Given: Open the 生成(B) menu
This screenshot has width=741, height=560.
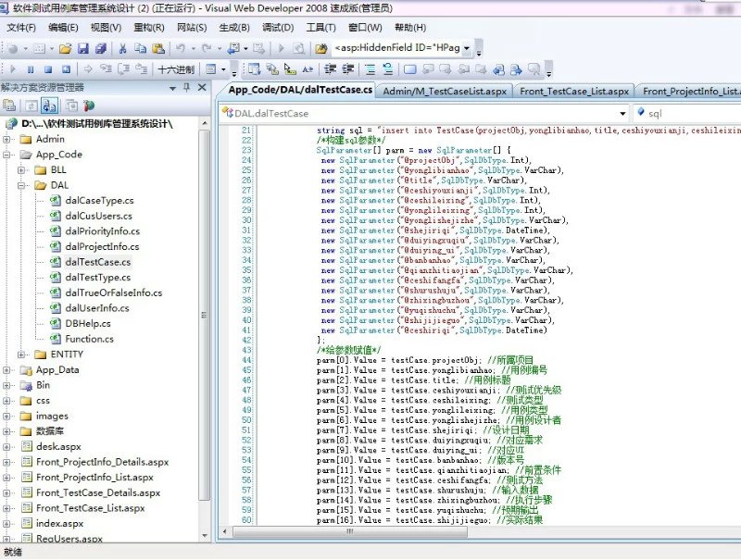Looking at the screenshot, I should 234,28.
